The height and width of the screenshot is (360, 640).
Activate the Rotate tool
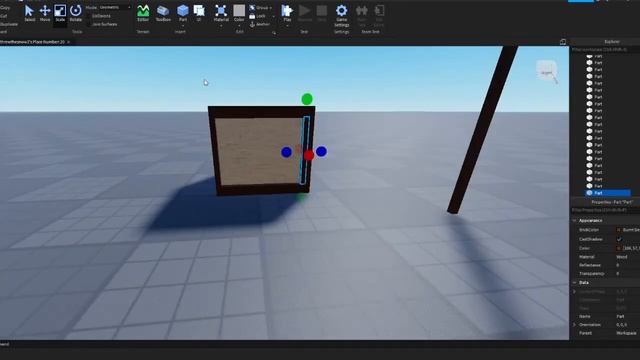click(76, 13)
